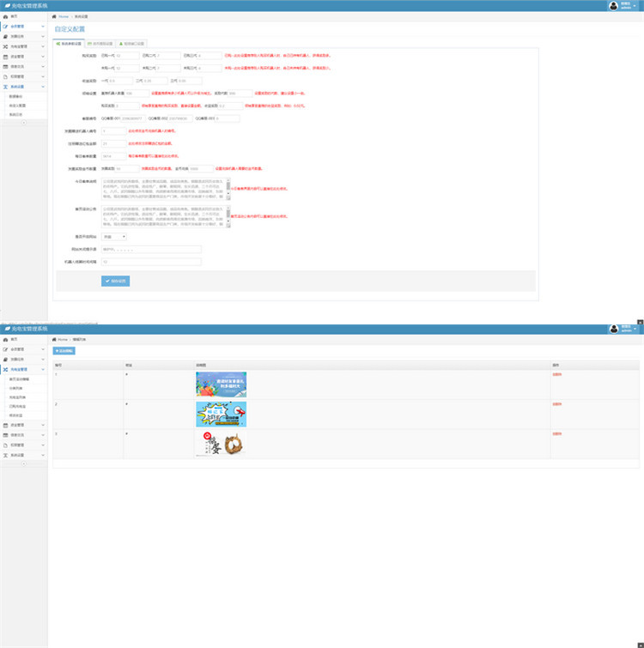Image resolution: width=644 pixels, height=648 pixels.
Task: Select the book icon menu in upper sidebar
Action: (x=5, y=36)
